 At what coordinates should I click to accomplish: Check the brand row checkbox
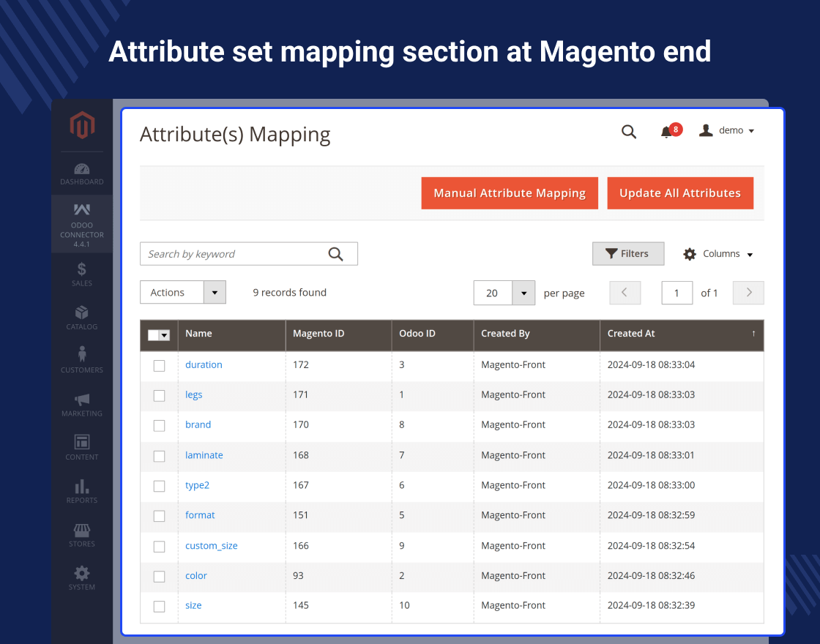click(x=159, y=425)
